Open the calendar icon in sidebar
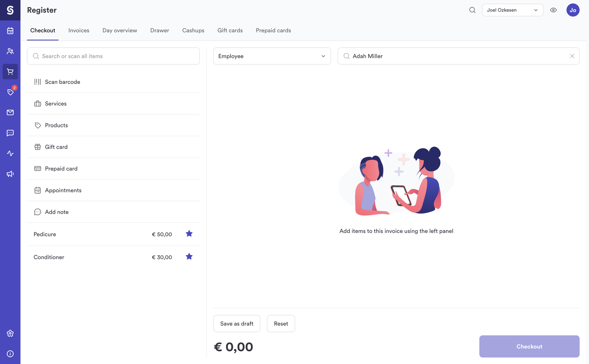Viewport: 589px width, 364px height. point(10,31)
